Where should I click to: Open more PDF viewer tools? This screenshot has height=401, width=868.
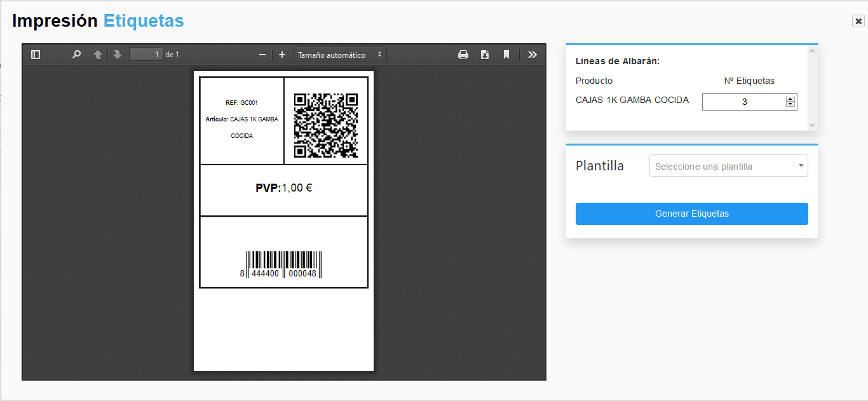pyautogui.click(x=532, y=55)
